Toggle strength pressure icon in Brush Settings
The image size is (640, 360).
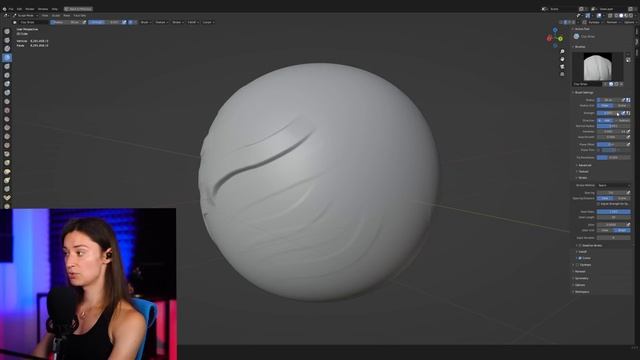coord(623,113)
